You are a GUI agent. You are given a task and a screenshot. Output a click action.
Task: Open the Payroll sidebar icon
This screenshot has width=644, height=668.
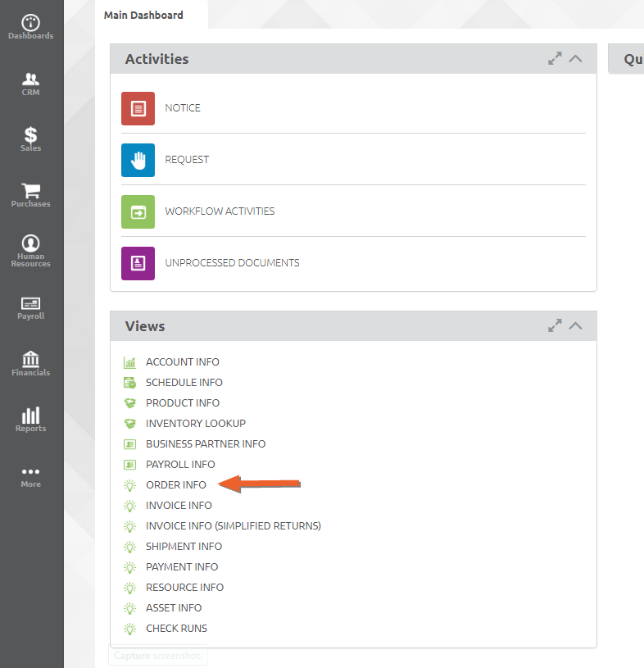[x=31, y=307]
